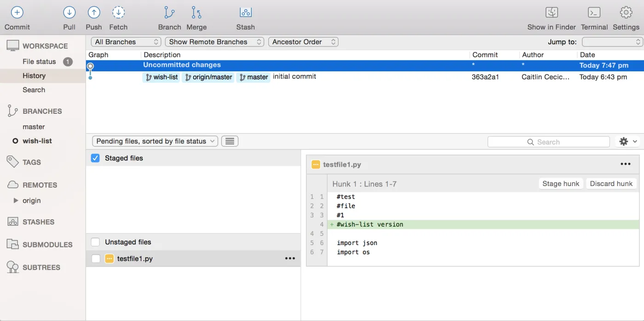Select File status in the sidebar
This screenshot has height=321, width=644.
39,62
